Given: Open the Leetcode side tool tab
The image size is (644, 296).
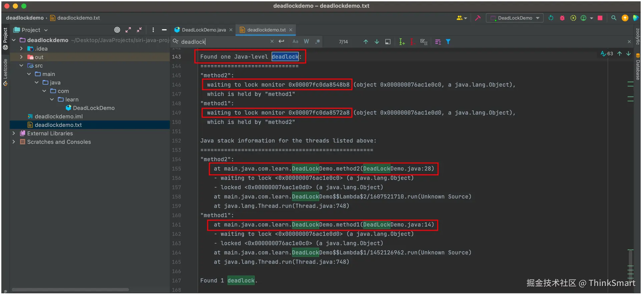Looking at the screenshot, I should click(x=5, y=72).
